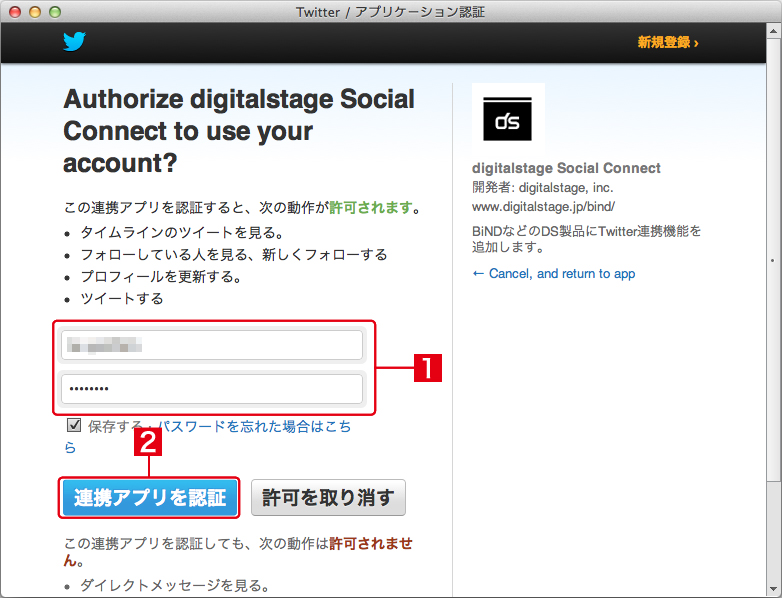782x598 pixels.
Task: Click the username input field
Action: tap(212, 345)
